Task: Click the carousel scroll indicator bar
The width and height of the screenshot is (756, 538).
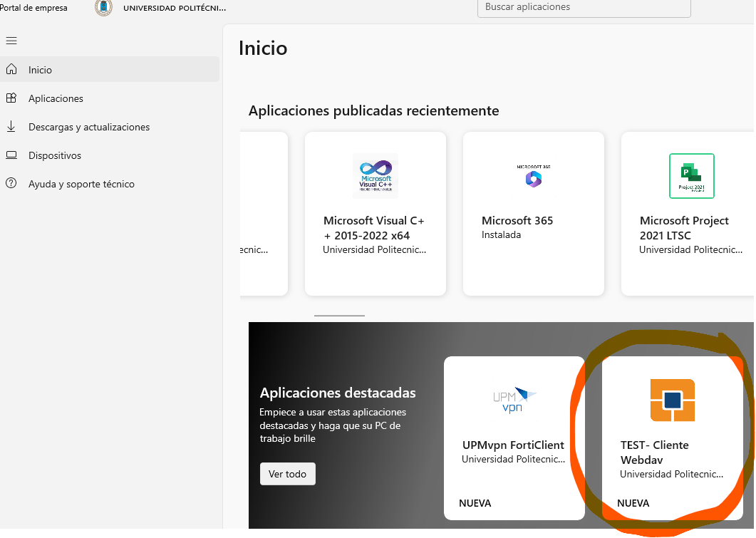Action: click(x=339, y=316)
